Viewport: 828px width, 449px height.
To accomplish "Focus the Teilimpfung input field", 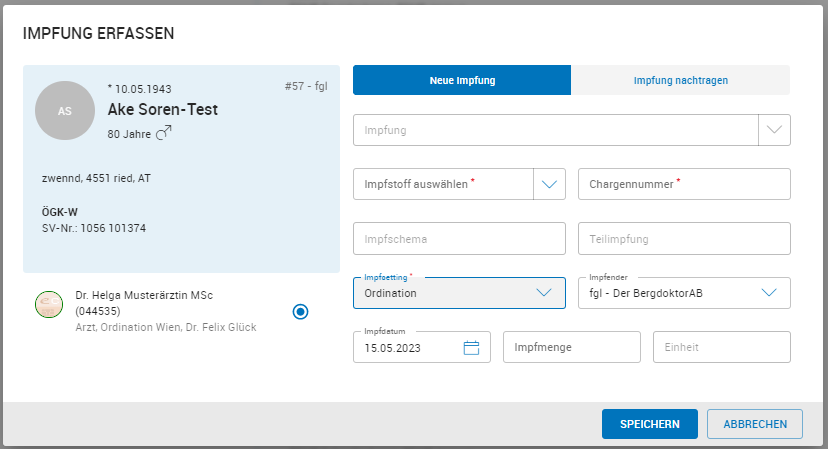I will (x=684, y=239).
